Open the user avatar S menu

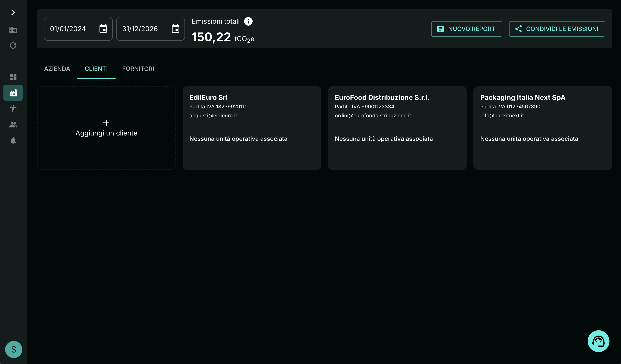13,349
